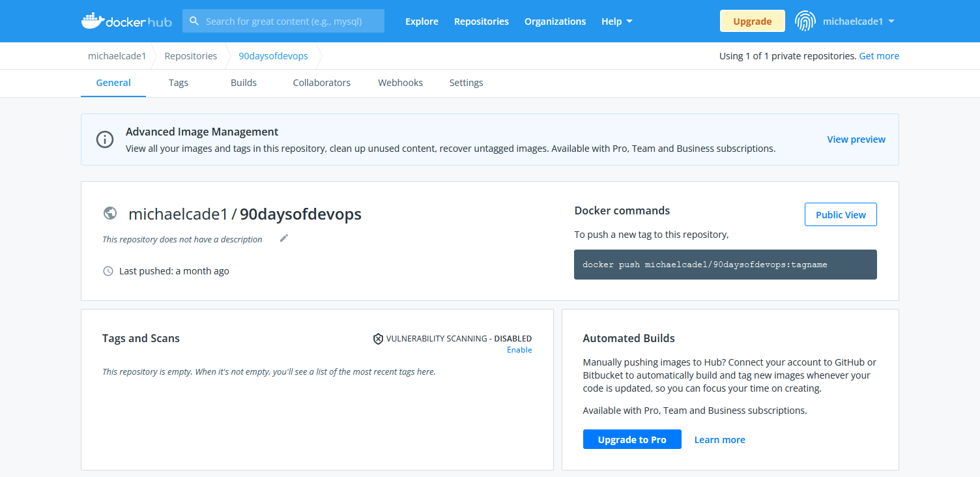Go to the Settings tab
Viewport: 980px width, 477px height.
pos(466,83)
